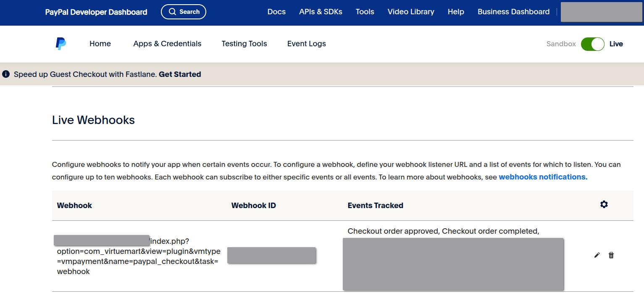Click the PayPal logo icon
The height and width of the screenshot is (293, 644).
click(x=61, y=44)
